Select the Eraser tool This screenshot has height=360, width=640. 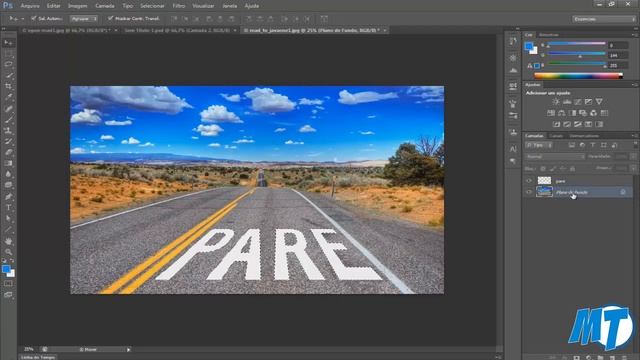pyautogui.click(x=8, y=152)
